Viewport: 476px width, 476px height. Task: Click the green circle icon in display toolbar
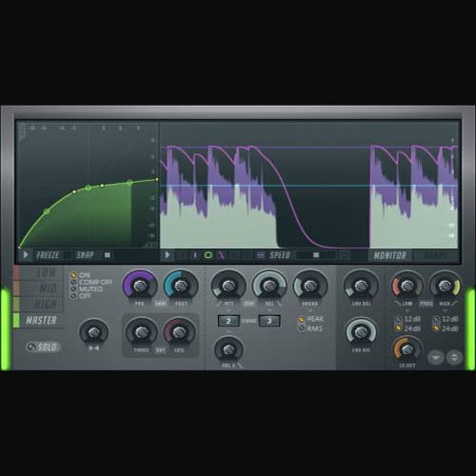[x=208, y=255]
